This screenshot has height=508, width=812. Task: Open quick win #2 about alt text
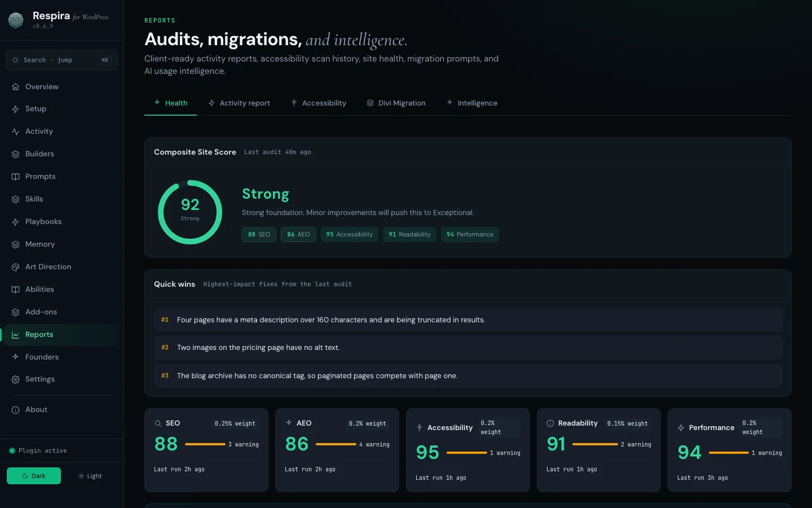coord(468,348)
